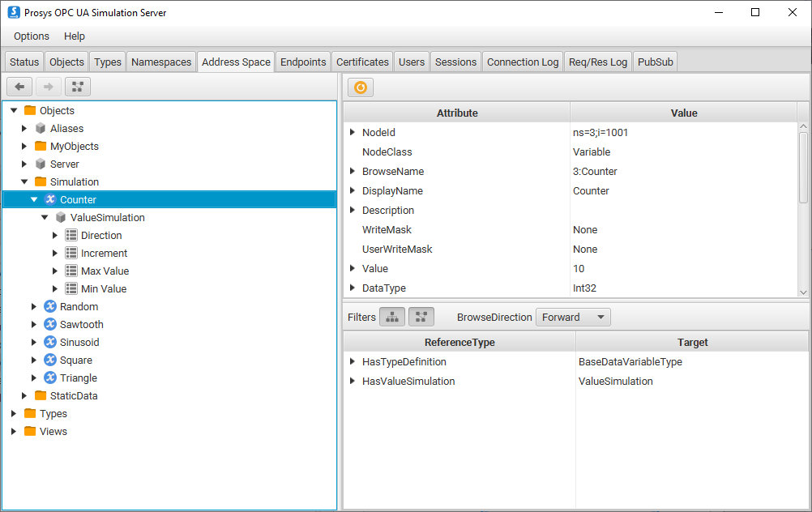
Task: Click the Sinusoid variable icon
Action: point(50,342)
